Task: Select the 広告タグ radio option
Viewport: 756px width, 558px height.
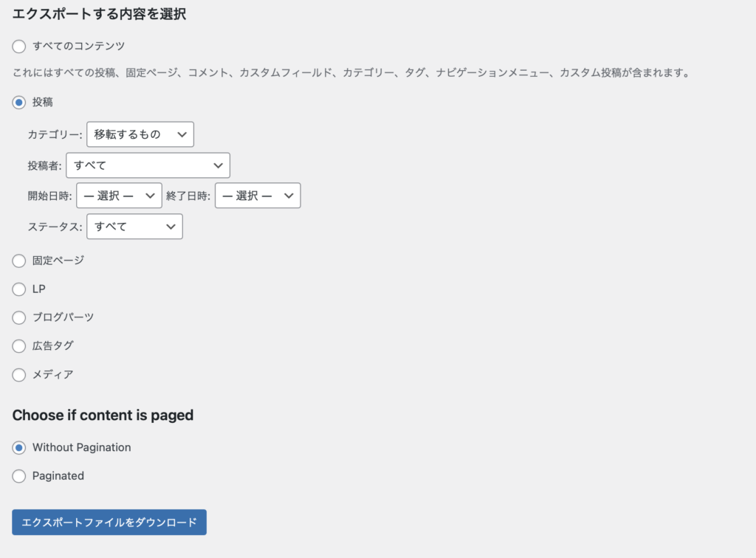Action: (19, 346)
